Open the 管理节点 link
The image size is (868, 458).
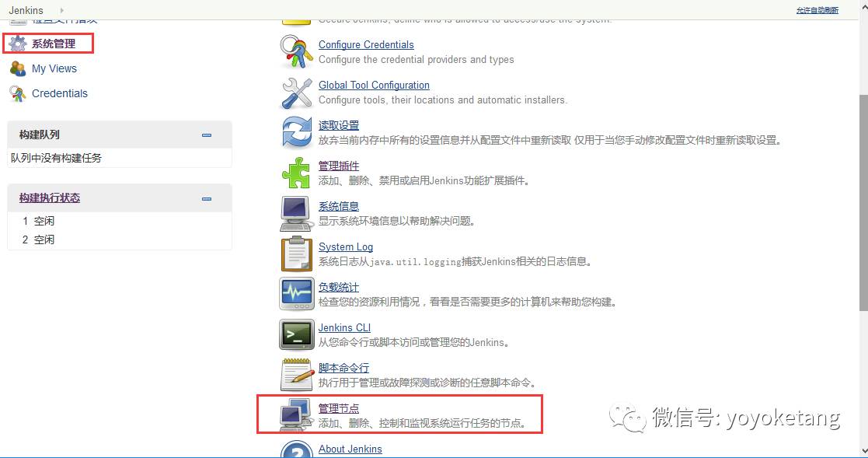tap(339, 408)
